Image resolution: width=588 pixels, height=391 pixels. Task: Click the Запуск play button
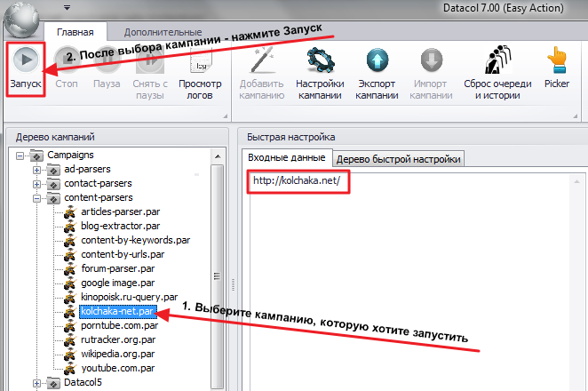pyautogui.click(x=26, y=69)
